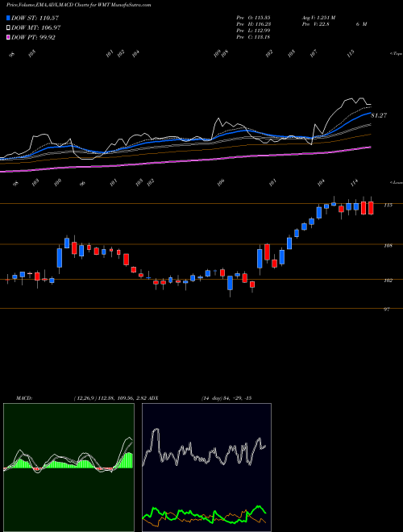Select the 'DOW MT: 106.97' legend text
The width and height of the screenshot is (403, 532).
point(36,27)
